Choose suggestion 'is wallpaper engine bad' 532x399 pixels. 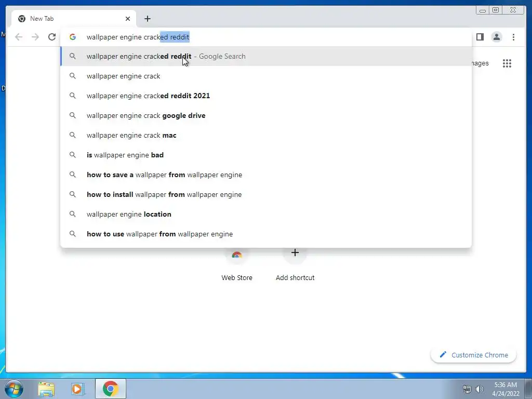click(266, 155)
